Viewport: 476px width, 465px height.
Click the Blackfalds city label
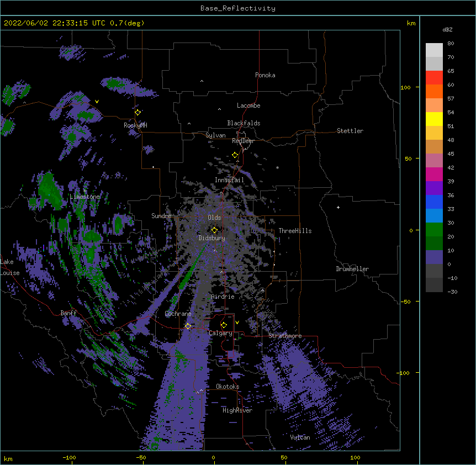point(244,123)
